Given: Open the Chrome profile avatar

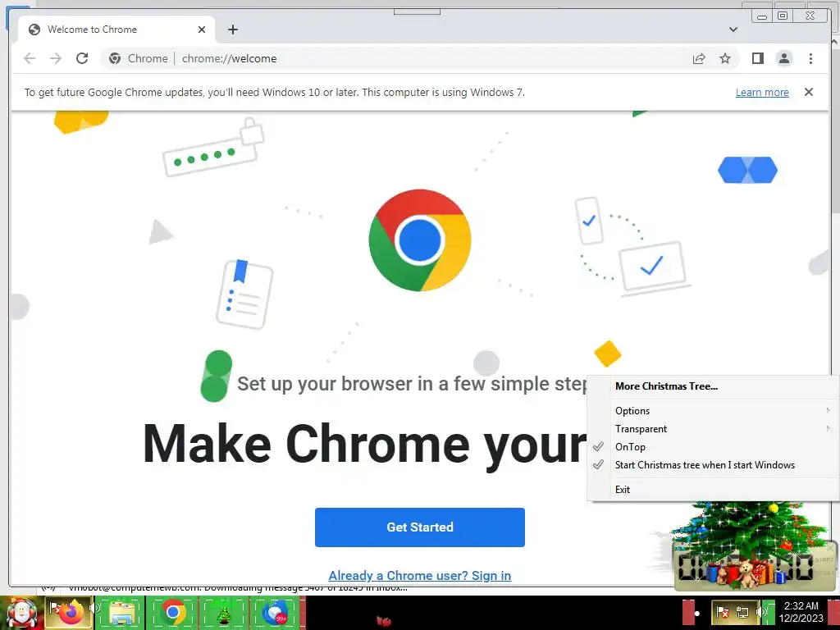Looking at the screenshot, I should [x=783, y=58].
